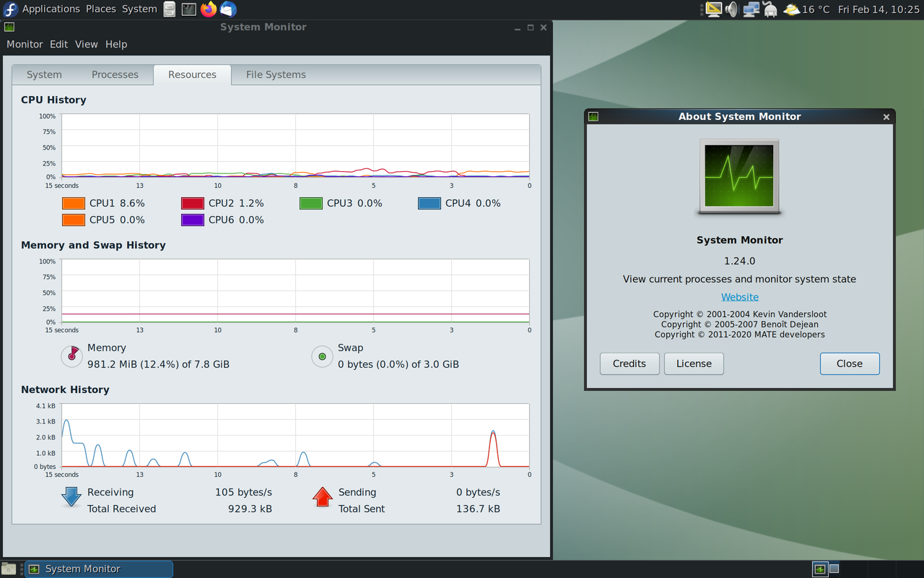Viewport: 924px width, 578px height.
Task: Click the power plug tray icon
Action: 770,9
